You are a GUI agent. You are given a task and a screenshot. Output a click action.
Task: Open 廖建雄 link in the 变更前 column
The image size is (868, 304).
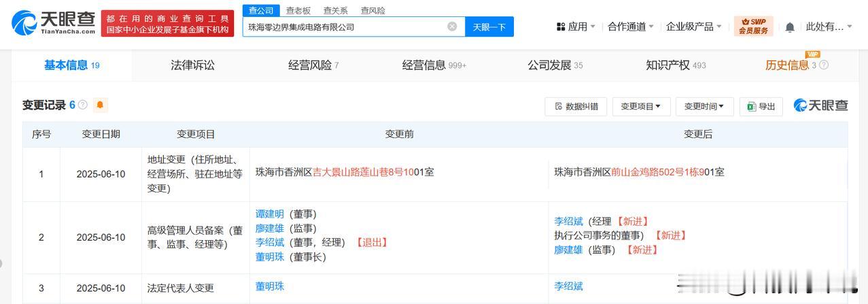pos(270,229)
